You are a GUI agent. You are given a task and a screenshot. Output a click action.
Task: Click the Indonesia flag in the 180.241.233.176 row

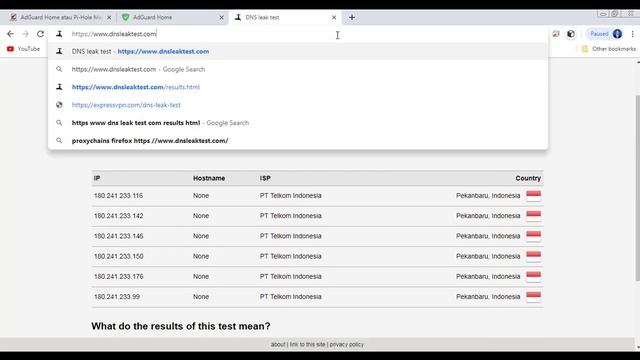[533, 276]
